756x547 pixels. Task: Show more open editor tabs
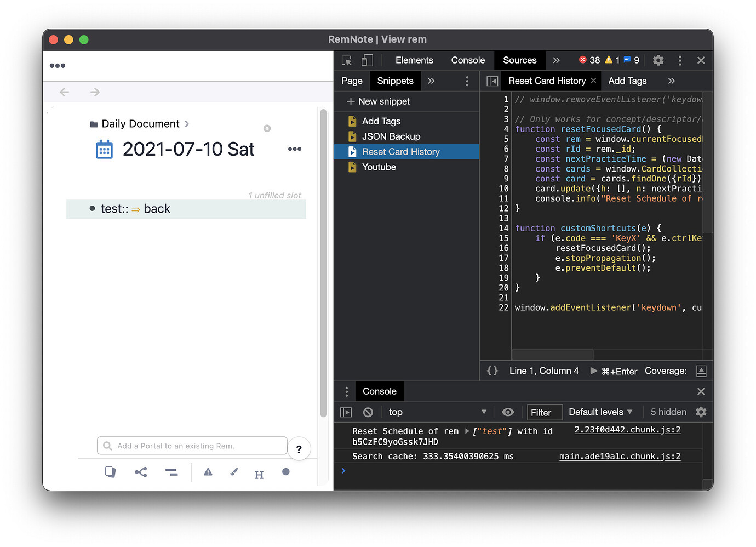[x=672, y=81]
